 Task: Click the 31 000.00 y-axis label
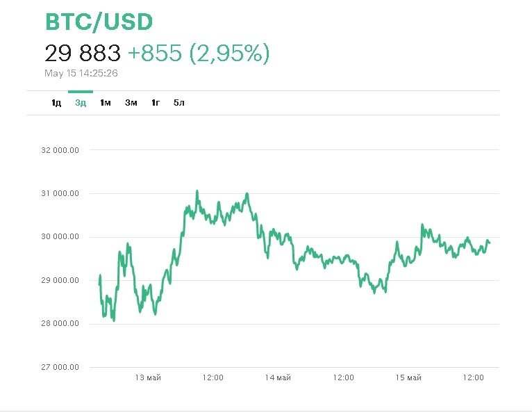60,193
